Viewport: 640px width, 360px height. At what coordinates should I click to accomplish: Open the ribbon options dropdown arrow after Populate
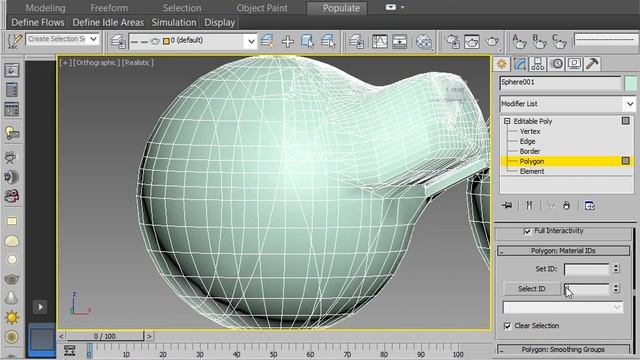403,7
